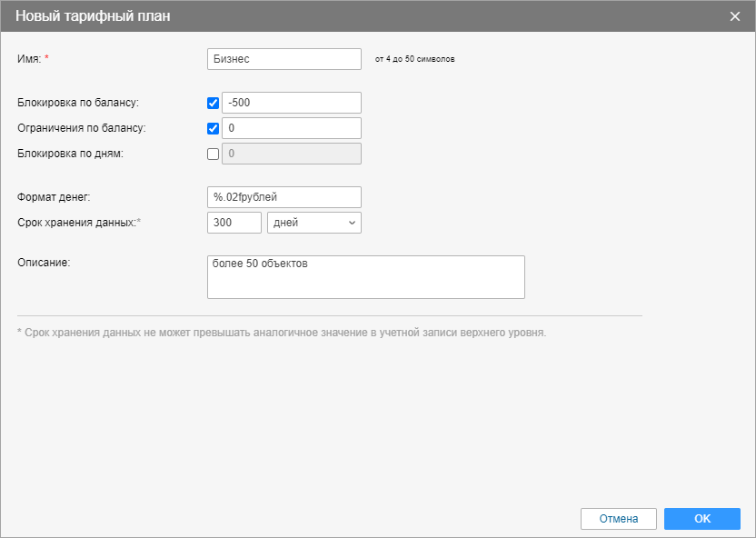Click the Описание text area
The height and width of the screenshot is (538, 756).
coord(366,277)
